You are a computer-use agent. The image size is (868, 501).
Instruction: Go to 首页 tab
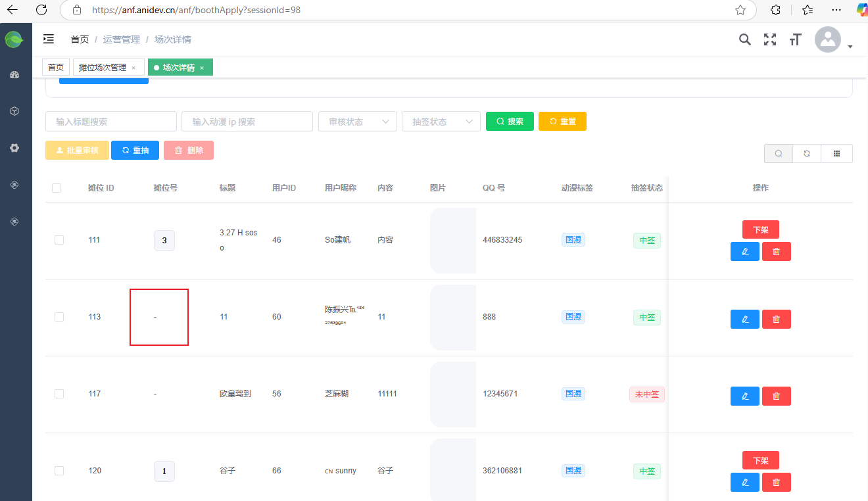tap(56, 68)
